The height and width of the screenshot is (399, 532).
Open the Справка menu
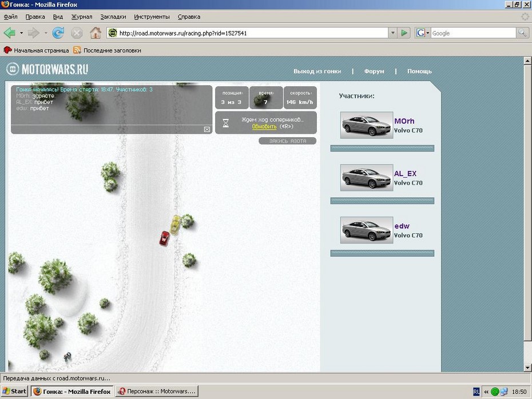189,17
